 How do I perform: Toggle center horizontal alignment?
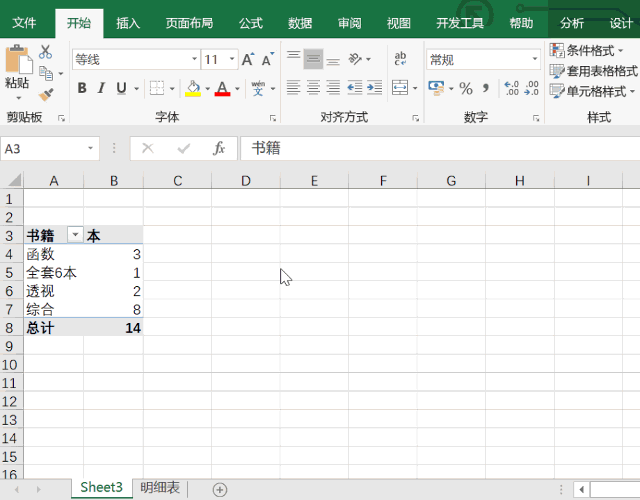coord(313,87)
